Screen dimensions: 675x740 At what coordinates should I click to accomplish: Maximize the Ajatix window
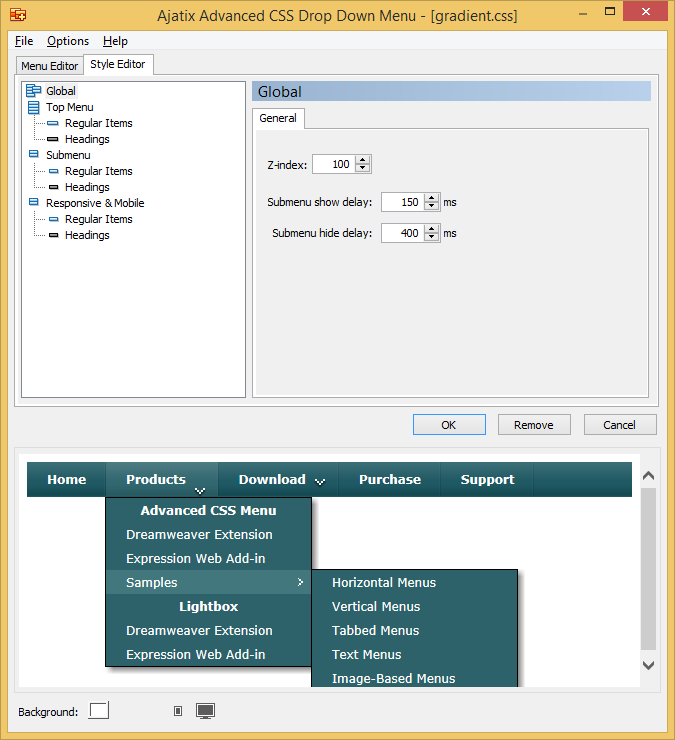click(610, 11)
